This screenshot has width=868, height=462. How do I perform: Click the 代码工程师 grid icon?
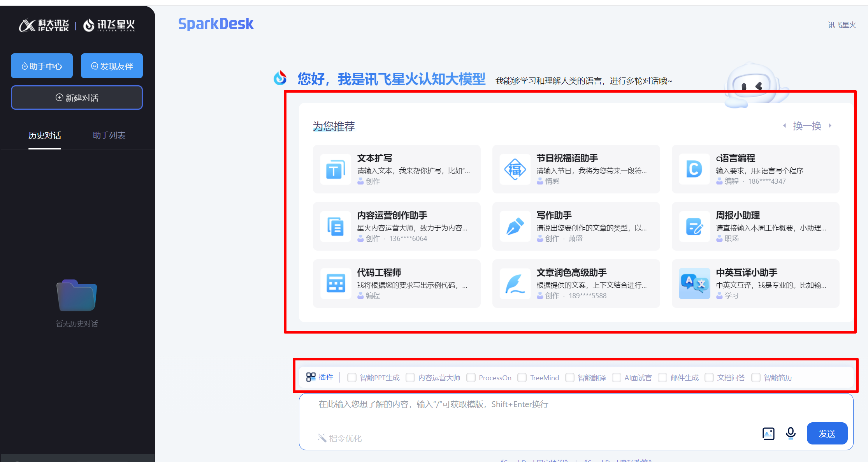coord(336,284)
